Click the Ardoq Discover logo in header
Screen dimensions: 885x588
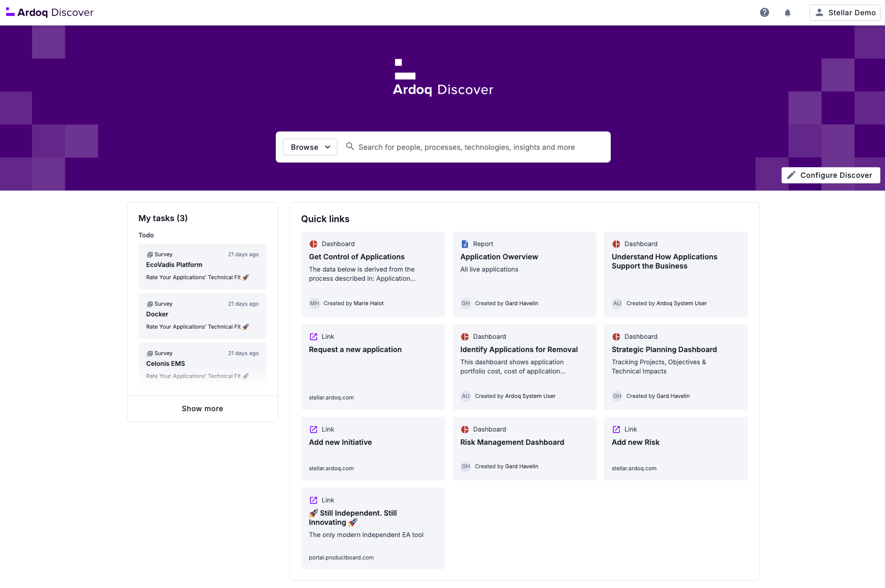coord(50,13)
